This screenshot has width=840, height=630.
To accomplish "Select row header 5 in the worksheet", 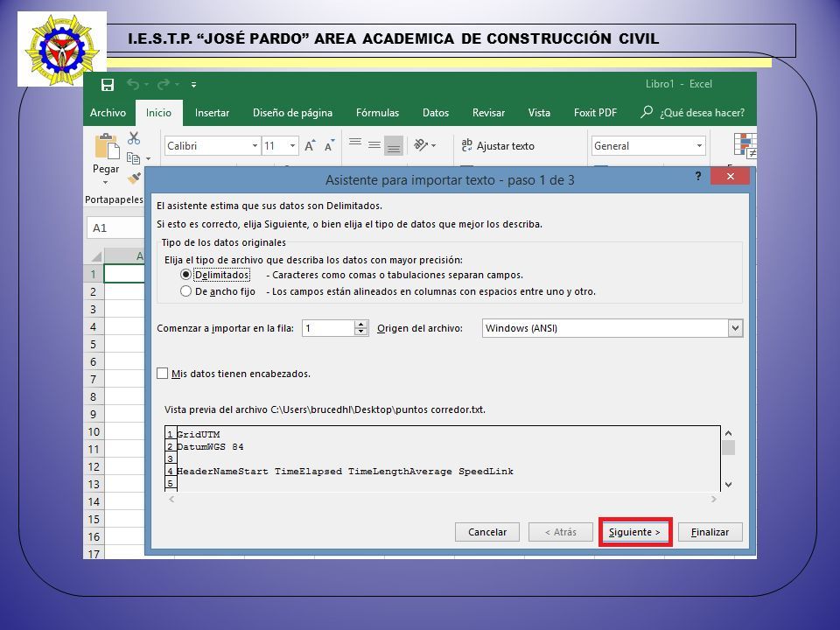I will pyautogui.click(x=94, y=344).
